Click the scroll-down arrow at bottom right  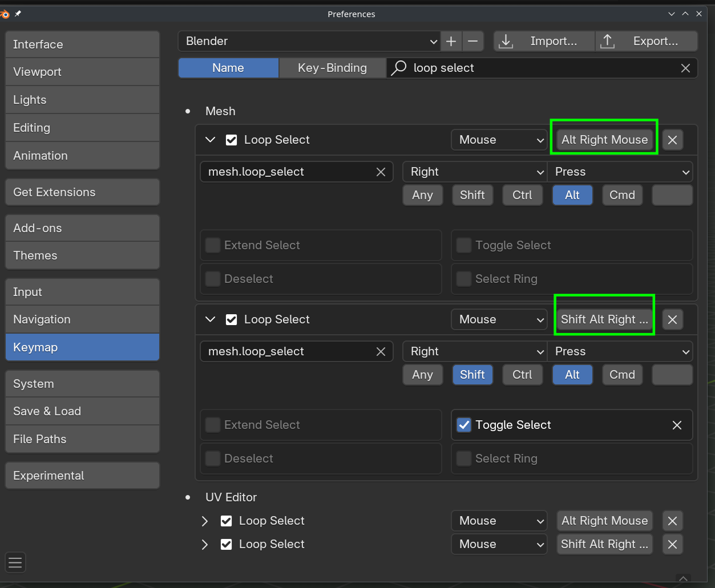click(683, 579)
